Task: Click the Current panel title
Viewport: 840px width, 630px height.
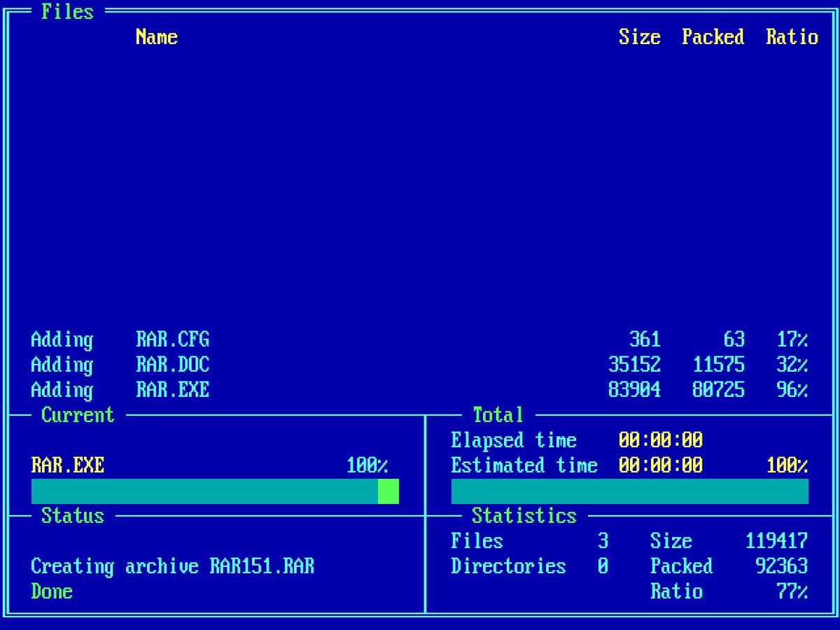Action: (x=78, y=415)
